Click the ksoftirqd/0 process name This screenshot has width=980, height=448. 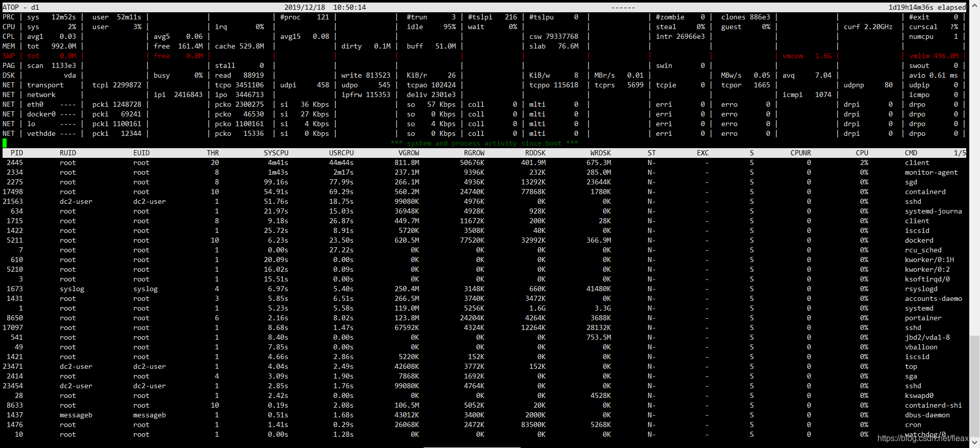pos(927,279)
